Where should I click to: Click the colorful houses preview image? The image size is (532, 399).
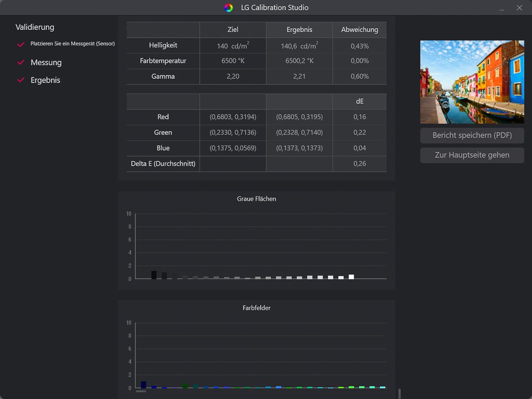click(472, 82)
